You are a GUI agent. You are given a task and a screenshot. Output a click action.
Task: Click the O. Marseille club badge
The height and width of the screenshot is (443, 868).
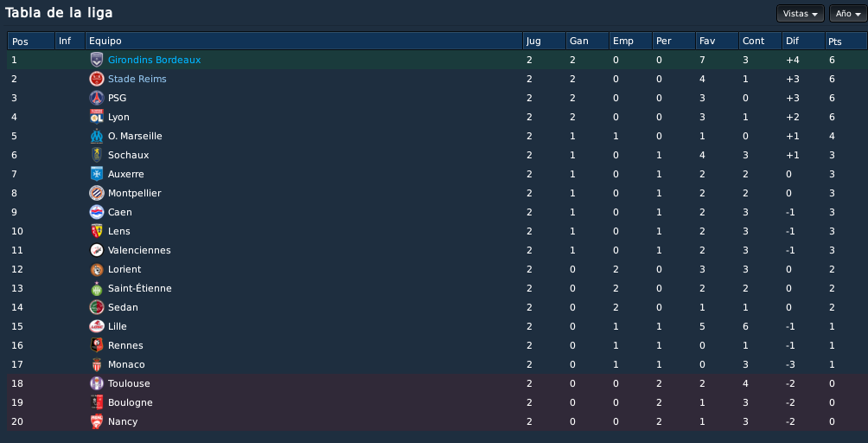click(x=97, y=136)
